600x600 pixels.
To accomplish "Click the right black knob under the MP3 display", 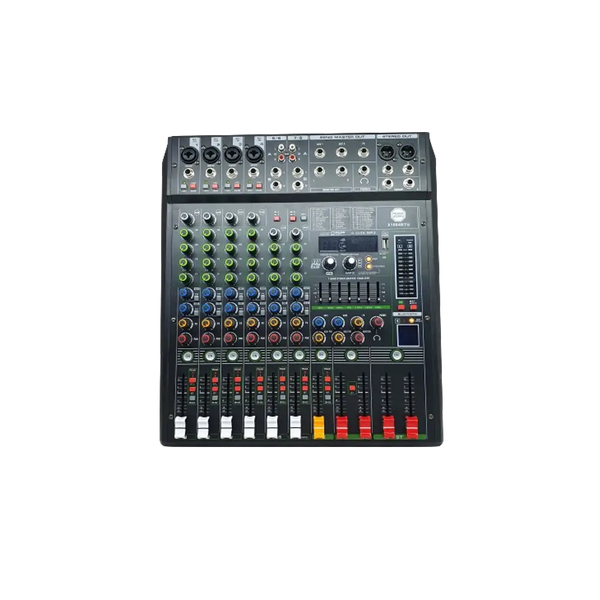I will coord(350,263).
